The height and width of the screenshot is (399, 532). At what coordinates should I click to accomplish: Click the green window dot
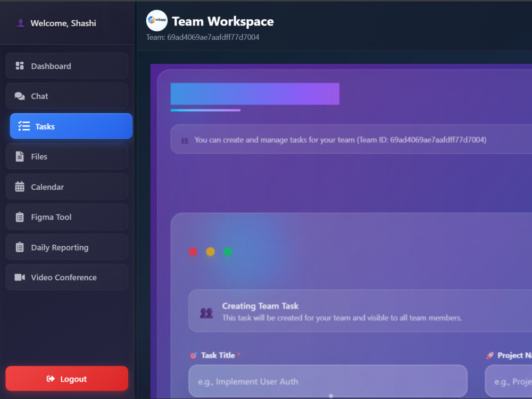[x=228, y=252]
